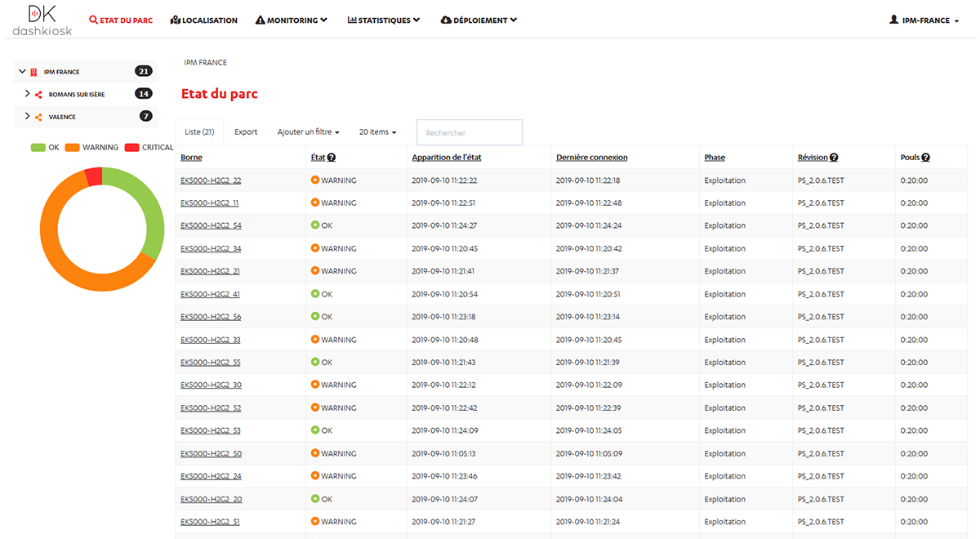Click the help icon next to État
980x539 pixels.
pyautogui.click(x=332, y=158)
